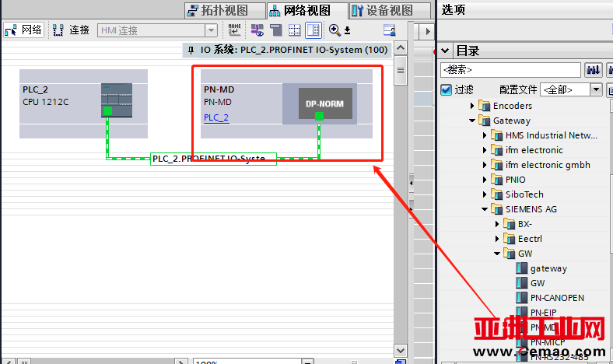Collapse the Gateway folder arrow

pos(472,121)
